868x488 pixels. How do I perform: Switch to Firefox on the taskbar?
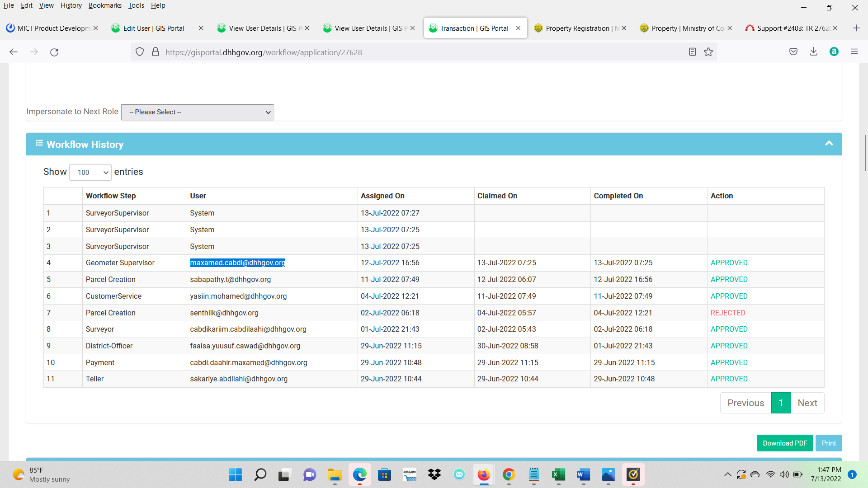click(484, 474)
